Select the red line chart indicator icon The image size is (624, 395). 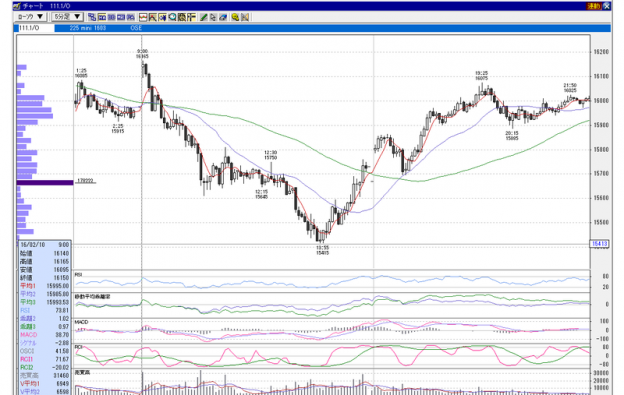click(143, 17)
